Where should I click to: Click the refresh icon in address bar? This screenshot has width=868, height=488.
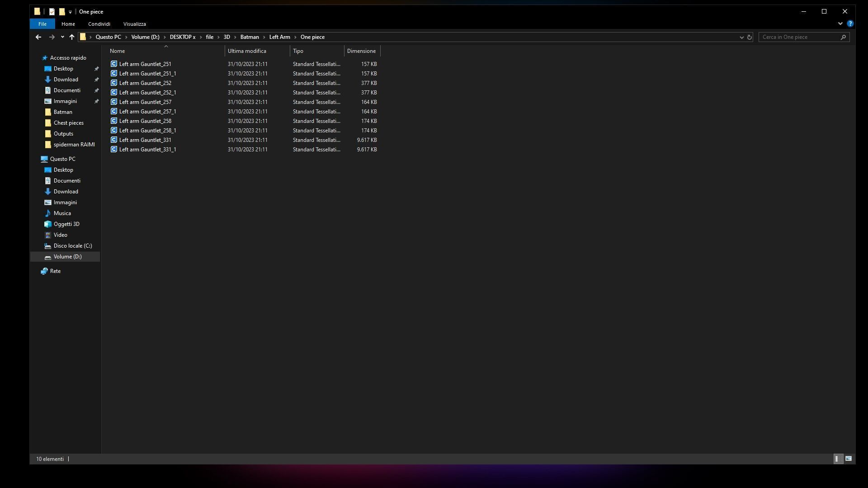(749, 37)
